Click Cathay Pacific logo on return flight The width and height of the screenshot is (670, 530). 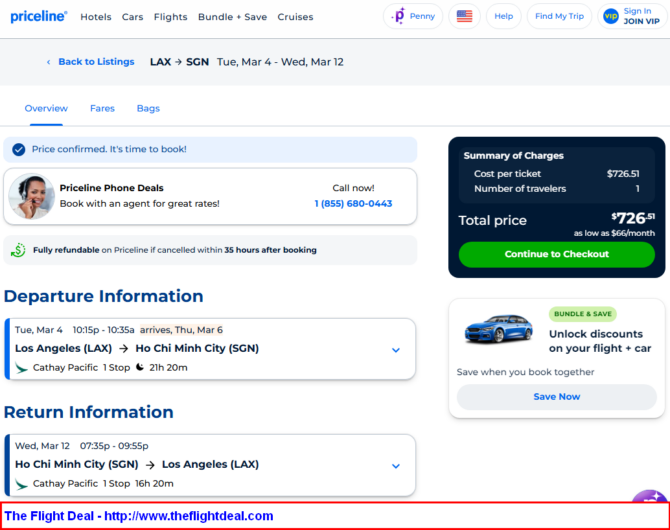click(x=21, y=484)
